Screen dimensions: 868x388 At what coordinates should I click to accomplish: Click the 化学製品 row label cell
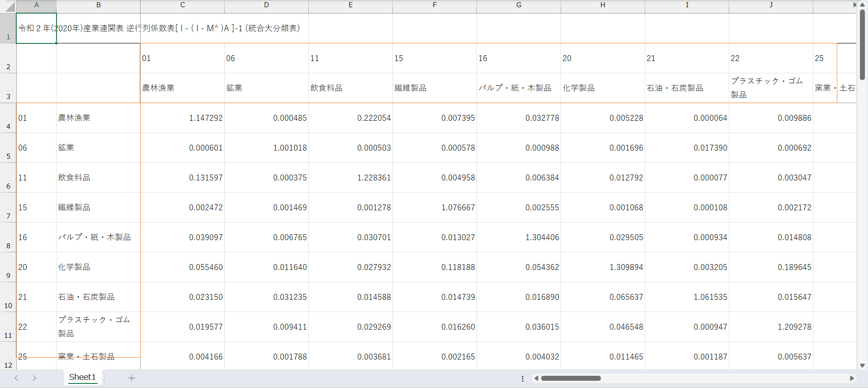[98, 267]
